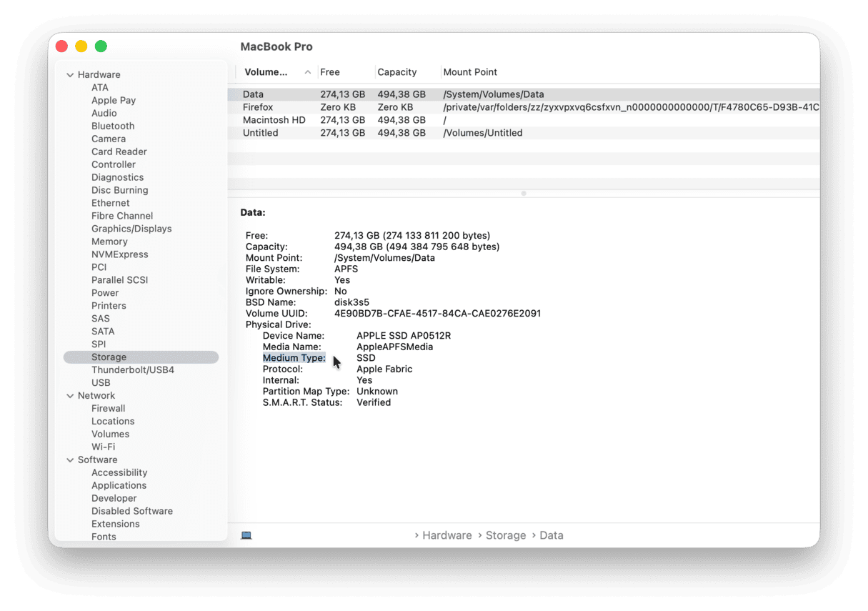This screenshot has height=611, width=868.
Task: Select the Macintosh HD volume row
Action: pyautogui.click(x=524, y=120)
